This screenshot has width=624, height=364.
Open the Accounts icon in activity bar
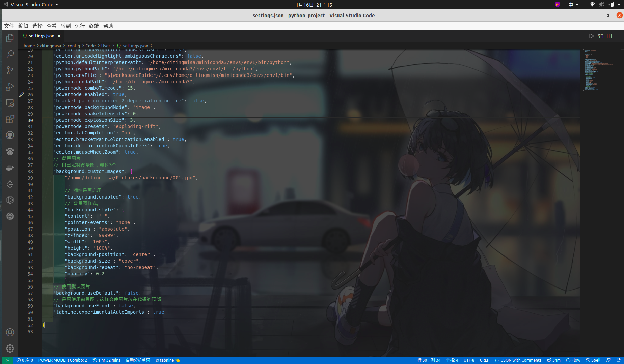click(x=10, y=332)
